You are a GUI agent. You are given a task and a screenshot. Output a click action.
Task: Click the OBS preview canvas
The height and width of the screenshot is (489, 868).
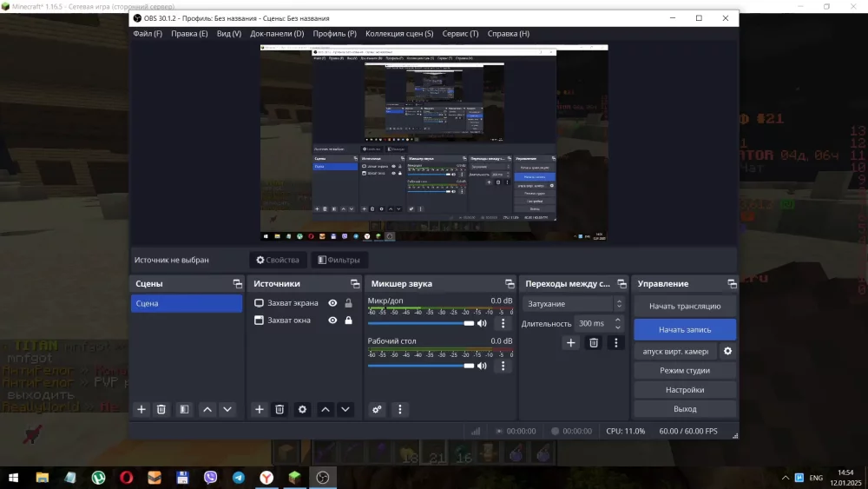click(x=434, y=143)
